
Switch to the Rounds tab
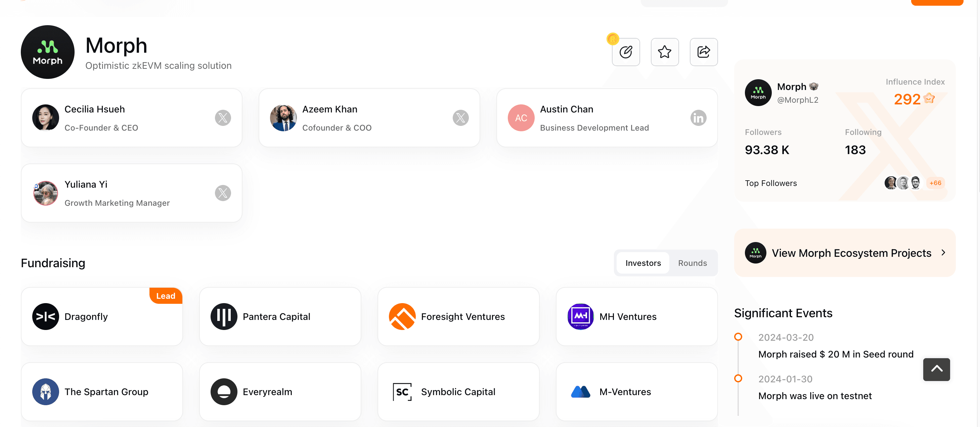point(693,263)
